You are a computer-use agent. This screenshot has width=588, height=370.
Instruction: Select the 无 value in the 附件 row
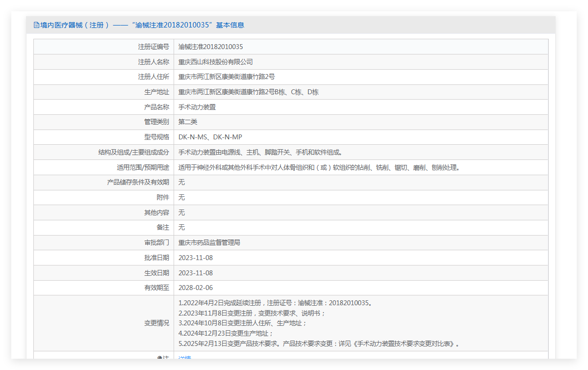click(x=181, y=197)
